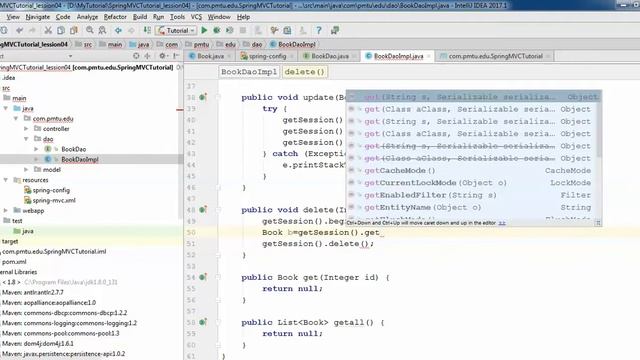Screen dimensions: 640x360
Task: Hide the Project panel with the pin icon
Action: click(176, 56)
